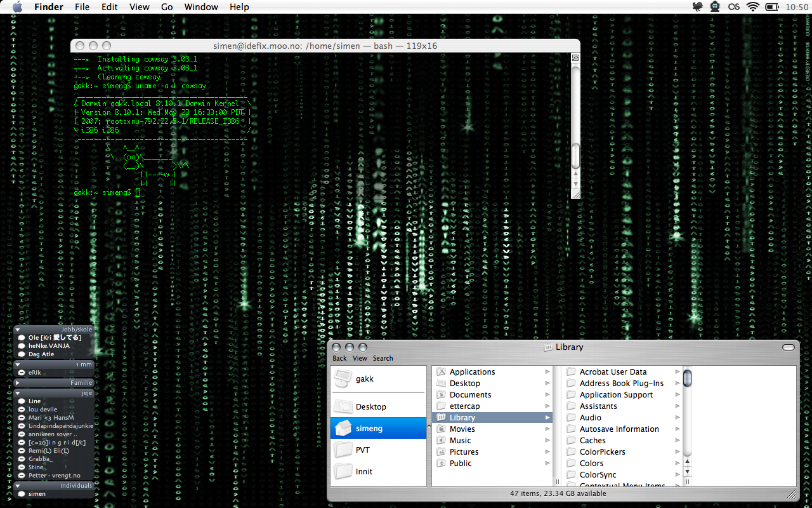Click the furry creature menu bar icon
The height and width of the screenshot is (508, 812).
[x=716, y=7]
